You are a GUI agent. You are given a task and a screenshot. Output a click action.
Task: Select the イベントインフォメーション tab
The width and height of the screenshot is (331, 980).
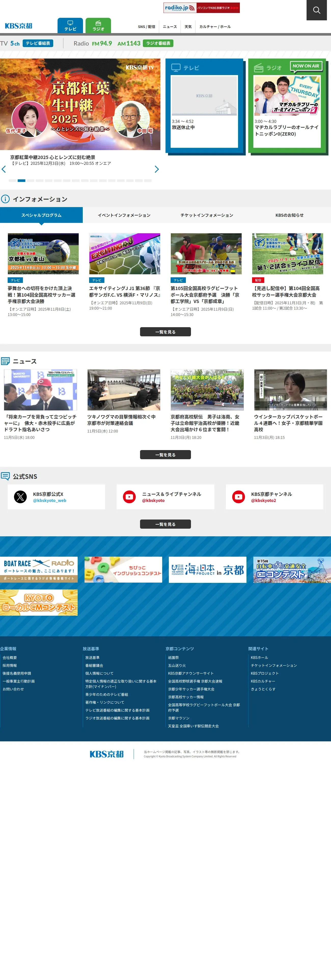click(124, 215)
